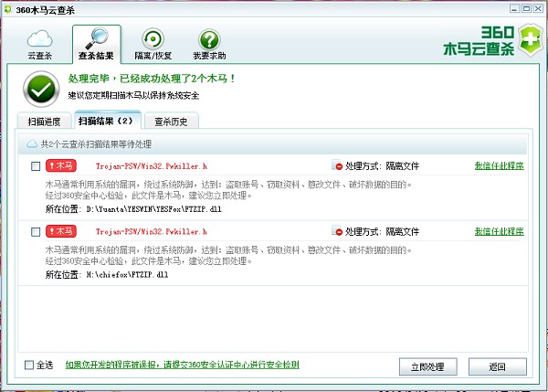Click red 木马 badge on second result

tap(62, 232)
